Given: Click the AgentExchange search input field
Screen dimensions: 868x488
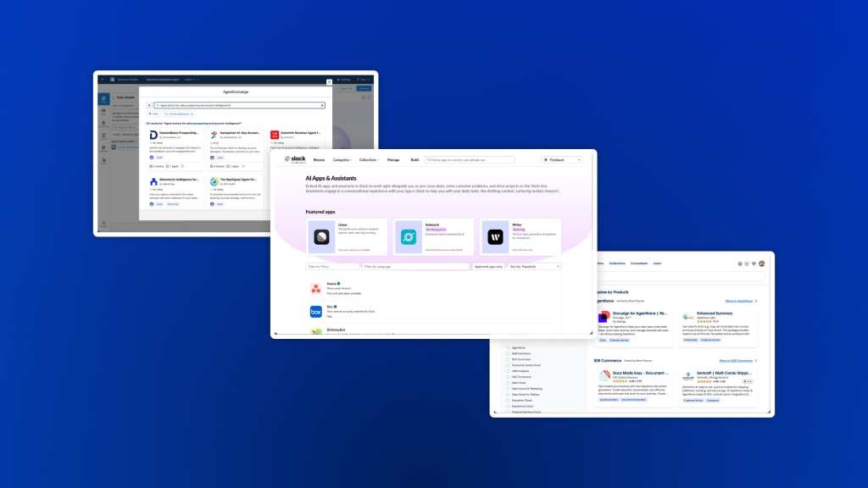Looking at the screenshot, I should click(236, 105).
